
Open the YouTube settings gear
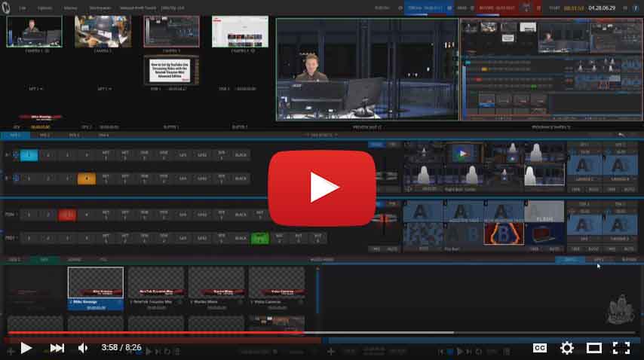pyautogui.click(x=567, y=348)
